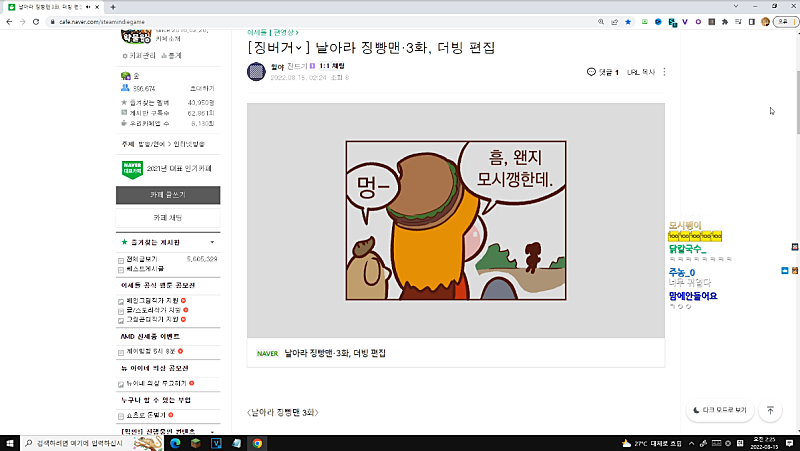Open the NAVER video link title below thumbnail
Image resolution: width=800 pixels, height=451 pixels.
335,353
